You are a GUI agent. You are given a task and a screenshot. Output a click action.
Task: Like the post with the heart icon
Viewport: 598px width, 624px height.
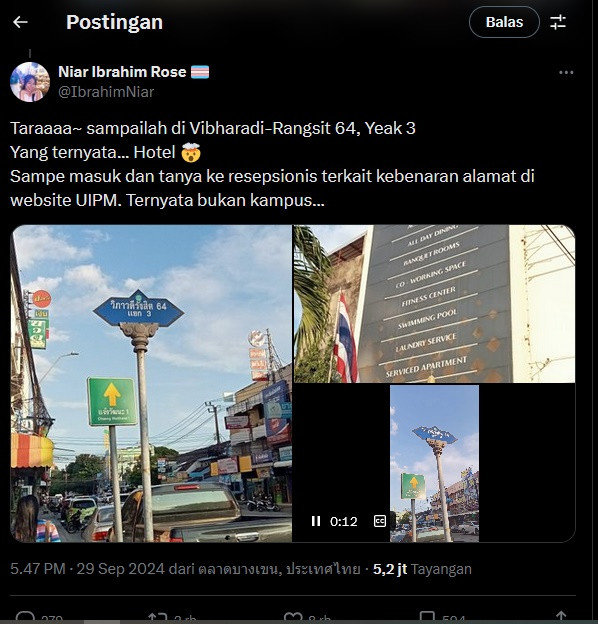pos(293,618)
